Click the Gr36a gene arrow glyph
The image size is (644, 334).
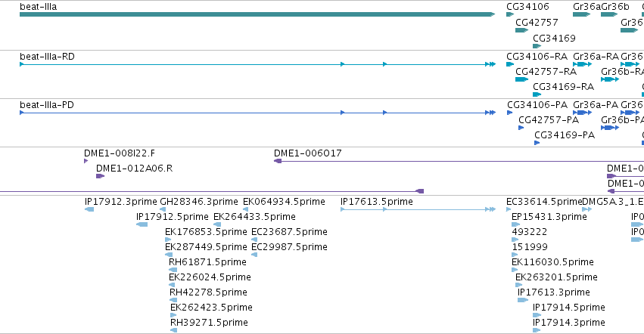click(582, 14)
